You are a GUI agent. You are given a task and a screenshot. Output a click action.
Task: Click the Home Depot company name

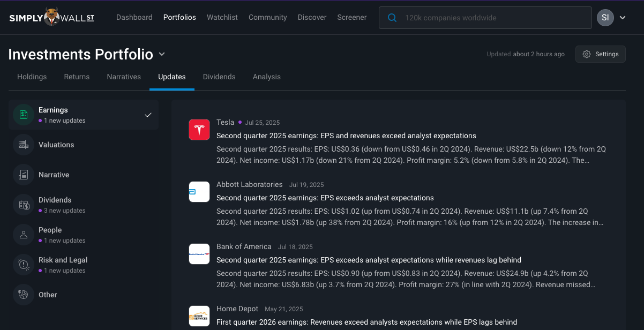237,309
